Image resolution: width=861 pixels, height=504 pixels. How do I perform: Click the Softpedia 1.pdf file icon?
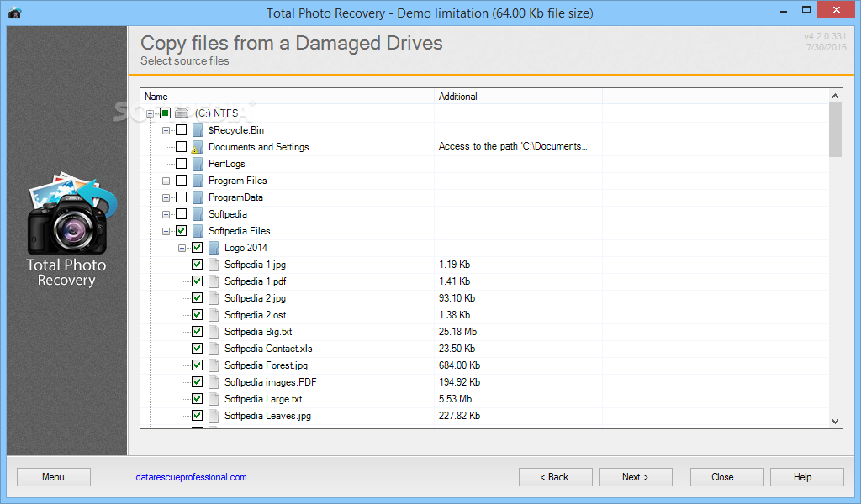(214, 281)
